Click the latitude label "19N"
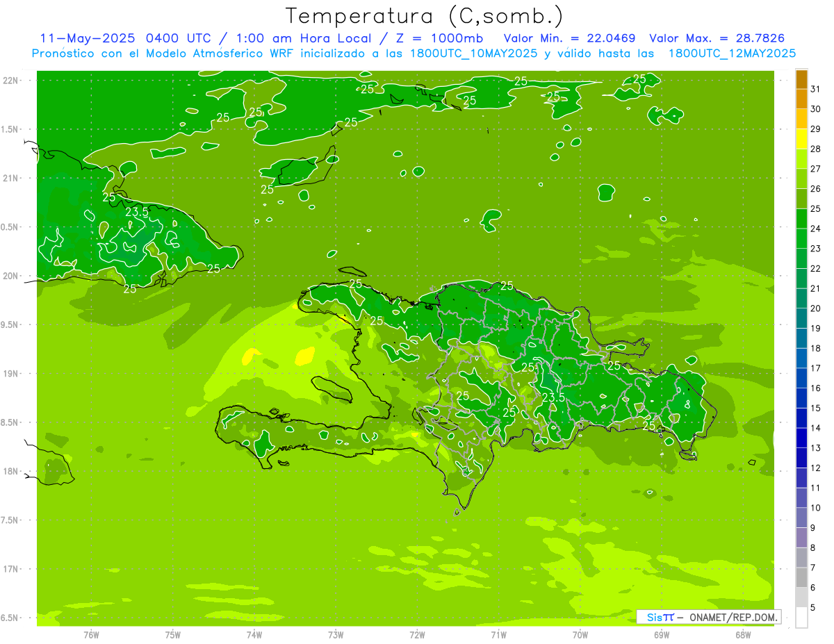Image resolution: width=834 pixels, height=644 pixels. tap(12, 374)
